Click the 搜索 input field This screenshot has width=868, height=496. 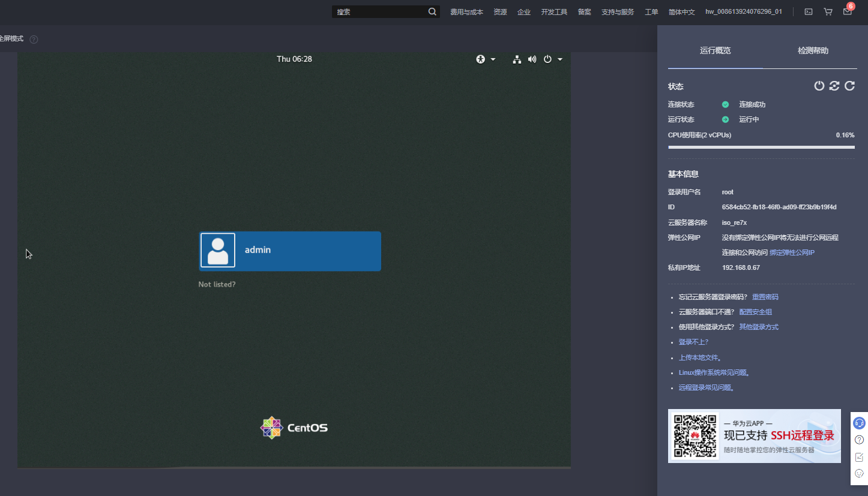click(x=380, y=11)
